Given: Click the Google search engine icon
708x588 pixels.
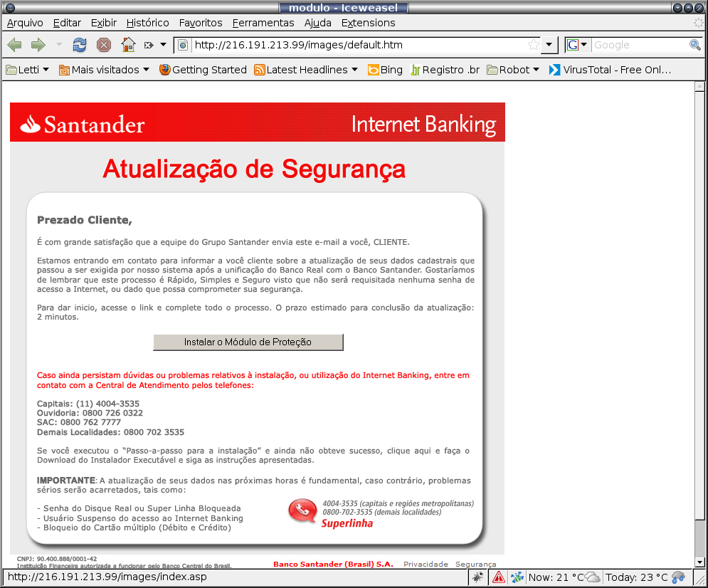Looking at the screenshot, I should click(573, 45).
